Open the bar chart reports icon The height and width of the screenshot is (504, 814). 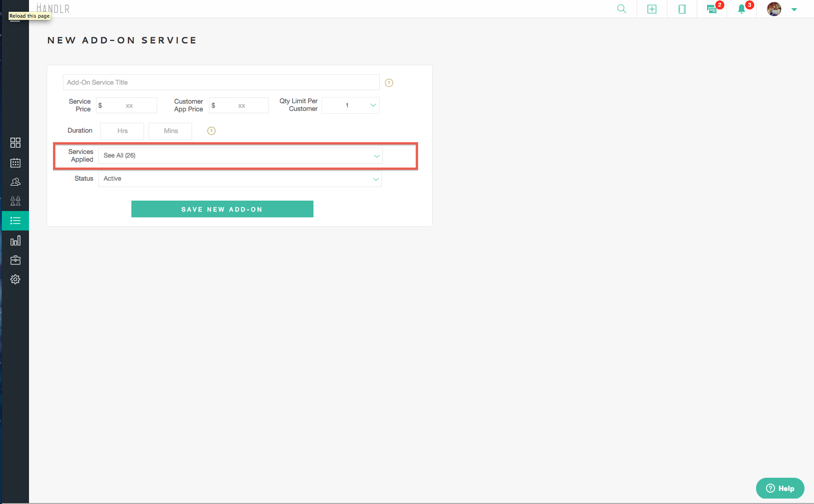pyautogui.click(x=15, y=240)
